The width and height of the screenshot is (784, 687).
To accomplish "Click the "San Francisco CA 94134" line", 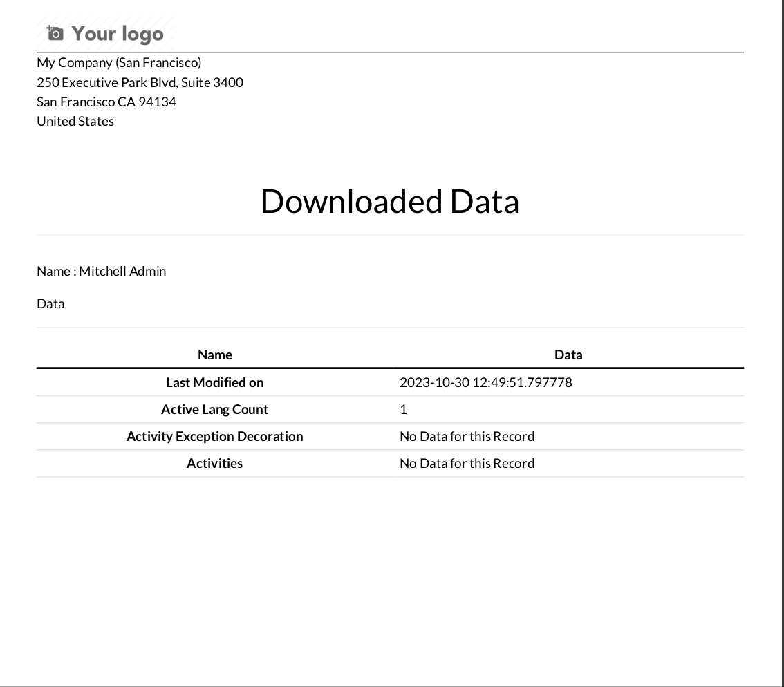I will tap(106, 102).
